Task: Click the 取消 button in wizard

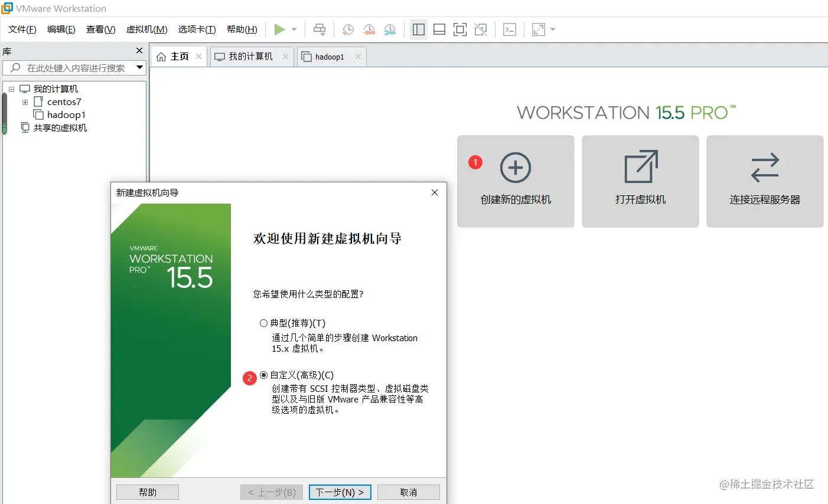Action: (409, 492)
